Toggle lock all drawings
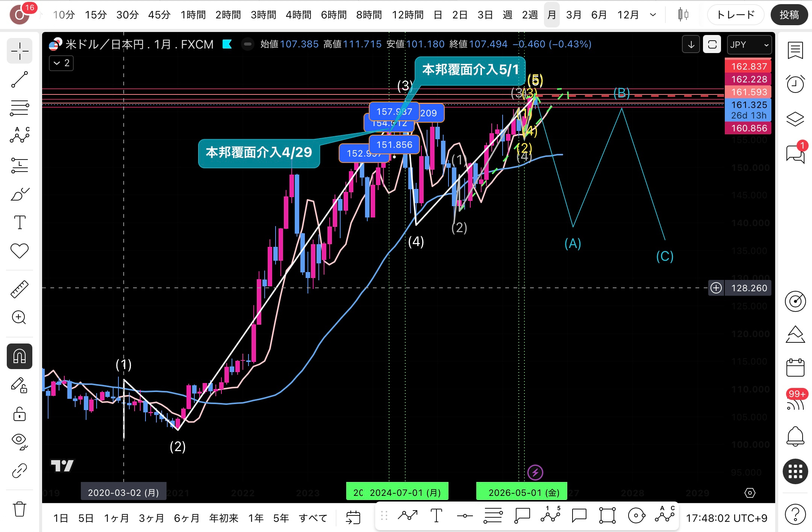Image resolution: width=812 pixels, height=532 pixels. click(x=20, y=414)
